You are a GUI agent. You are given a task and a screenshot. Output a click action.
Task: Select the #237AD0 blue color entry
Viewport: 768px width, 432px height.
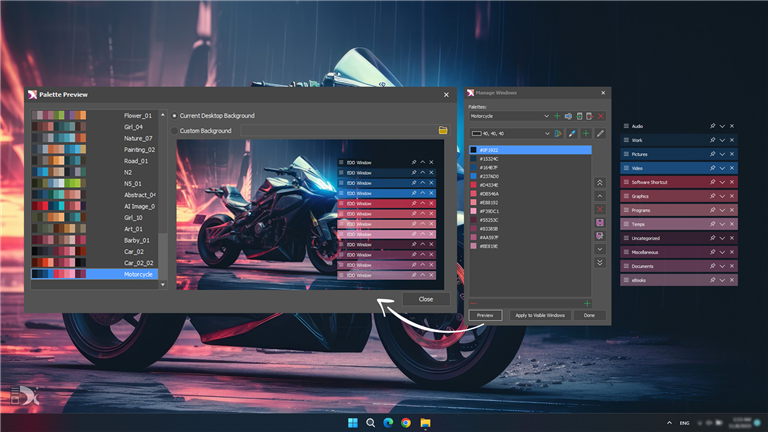click(530, 176)
